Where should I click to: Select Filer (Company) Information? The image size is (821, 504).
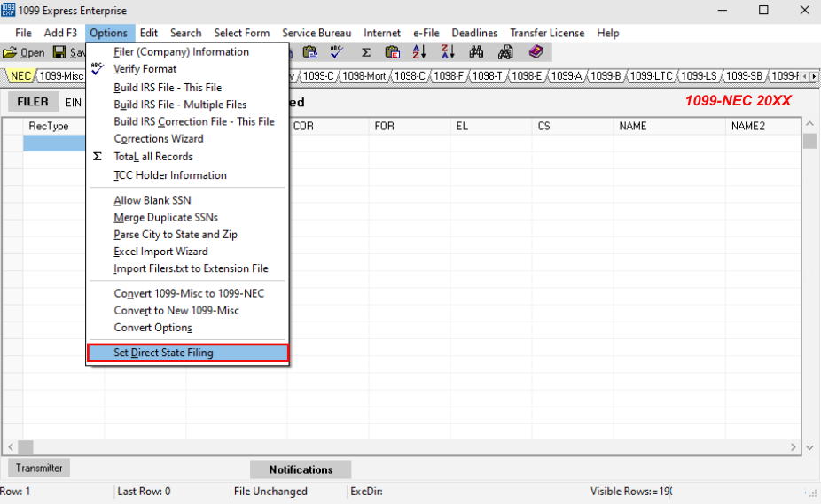coord(187,51)
